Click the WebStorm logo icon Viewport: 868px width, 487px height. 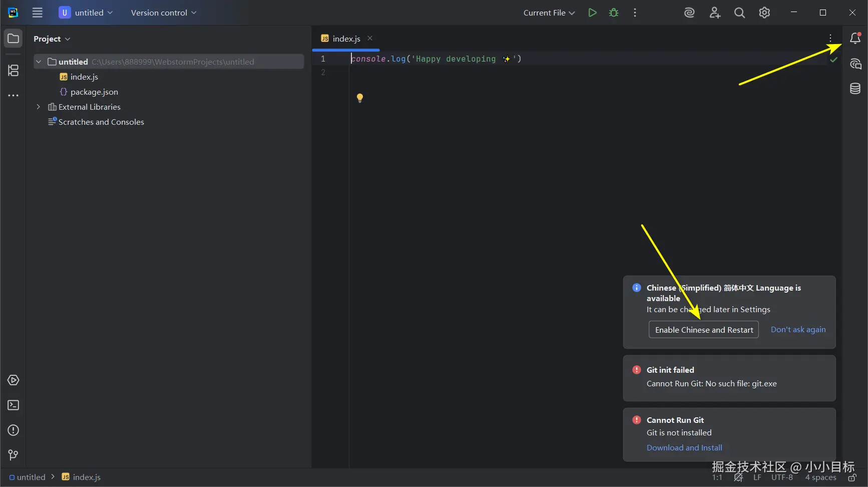(x=13, y=13)
